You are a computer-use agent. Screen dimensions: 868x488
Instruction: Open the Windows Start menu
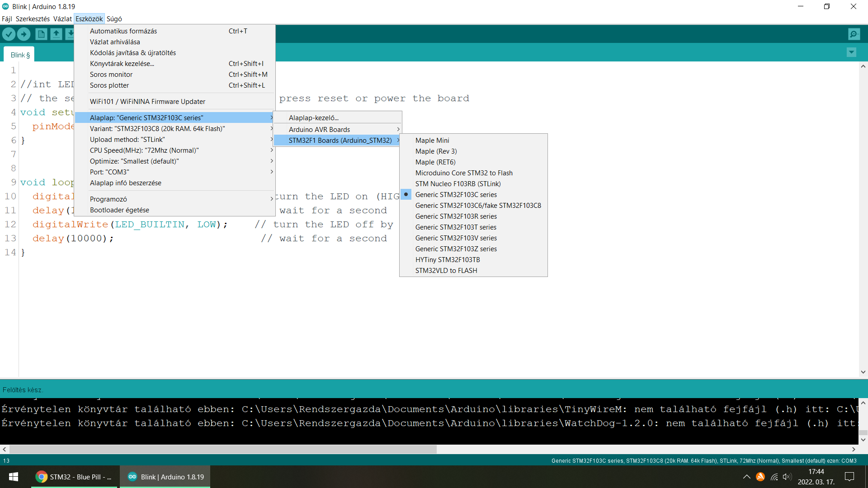(14, 477)
